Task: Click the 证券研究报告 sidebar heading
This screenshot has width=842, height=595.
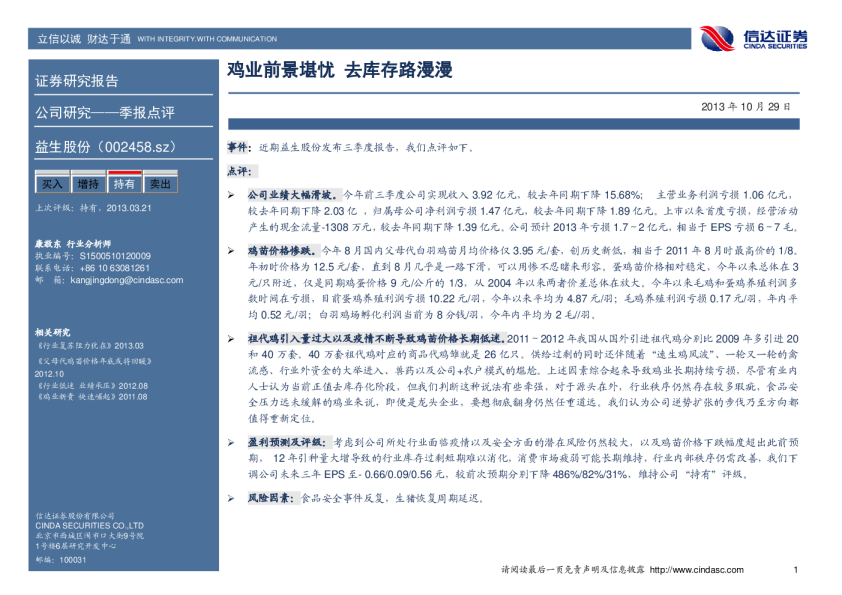Action: (77, 82)
